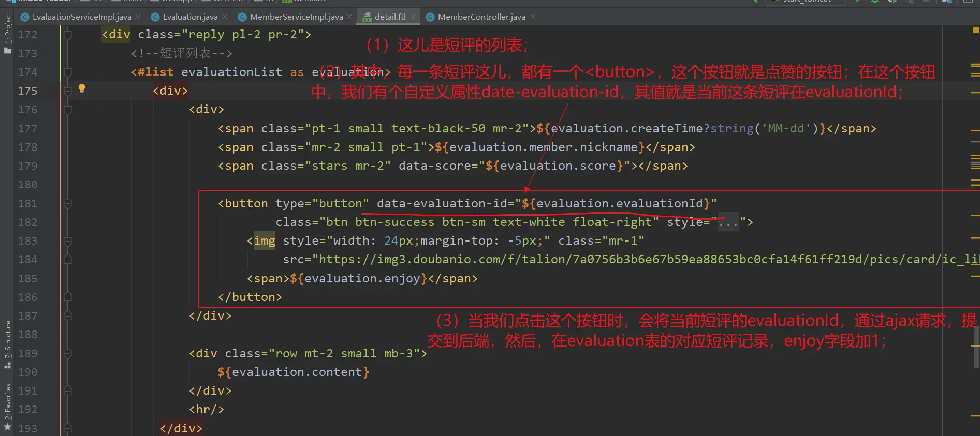The width and height of the screenshot is (980, 436).
Task: Click line number 177 in the gutter
Action: [27, 128]
